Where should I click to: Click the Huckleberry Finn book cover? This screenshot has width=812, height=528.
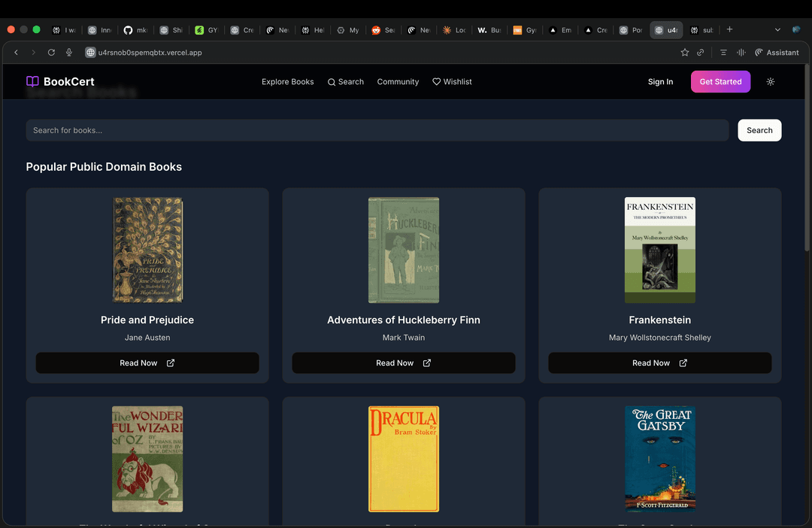(404, 250)
